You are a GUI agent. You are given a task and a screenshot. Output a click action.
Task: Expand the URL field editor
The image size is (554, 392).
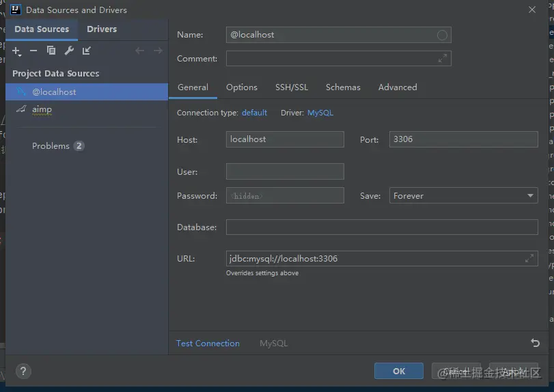coord(529,259)
